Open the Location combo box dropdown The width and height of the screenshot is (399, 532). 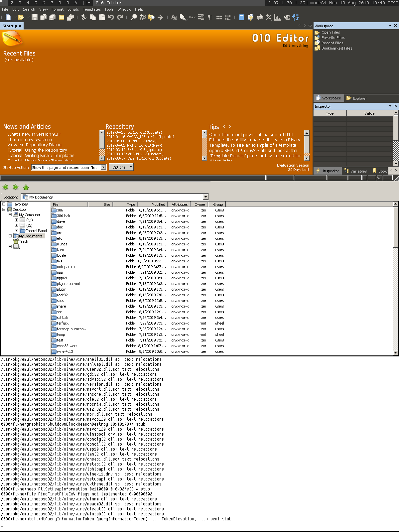click(x=205, y=197)
